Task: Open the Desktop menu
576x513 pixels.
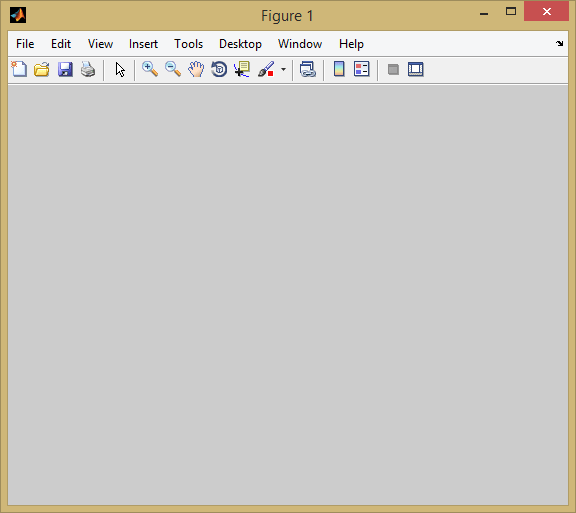Action: point(240,44)
